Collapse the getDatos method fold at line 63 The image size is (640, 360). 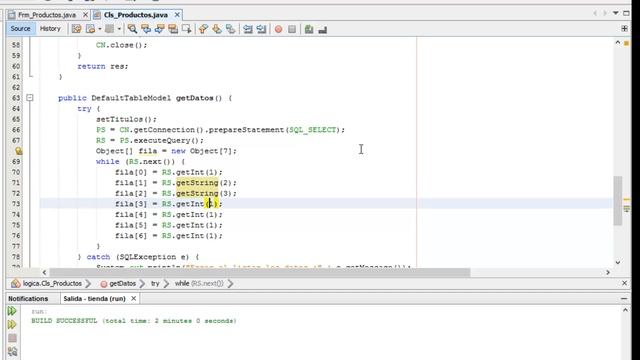[x=29, y=98]
